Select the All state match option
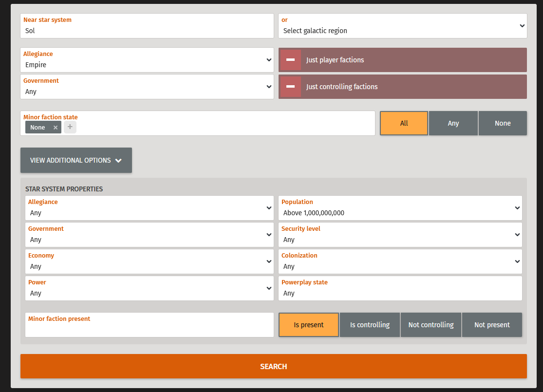 coord(404,123)
